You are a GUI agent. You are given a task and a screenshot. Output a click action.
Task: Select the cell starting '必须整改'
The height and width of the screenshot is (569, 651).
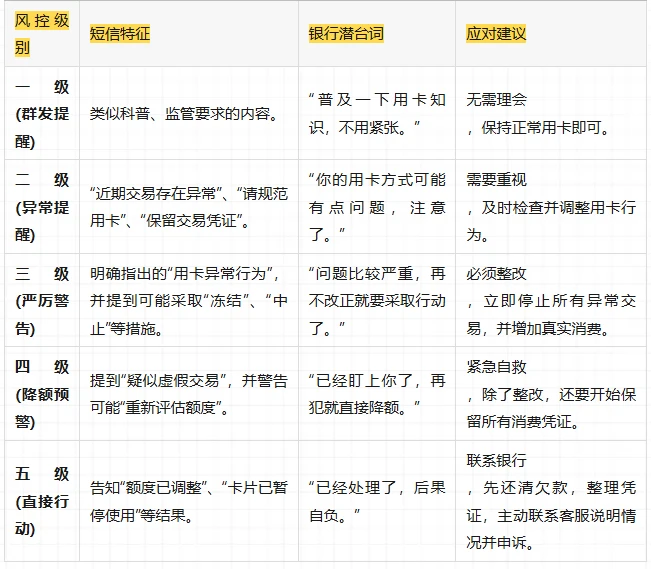point(551,300)
